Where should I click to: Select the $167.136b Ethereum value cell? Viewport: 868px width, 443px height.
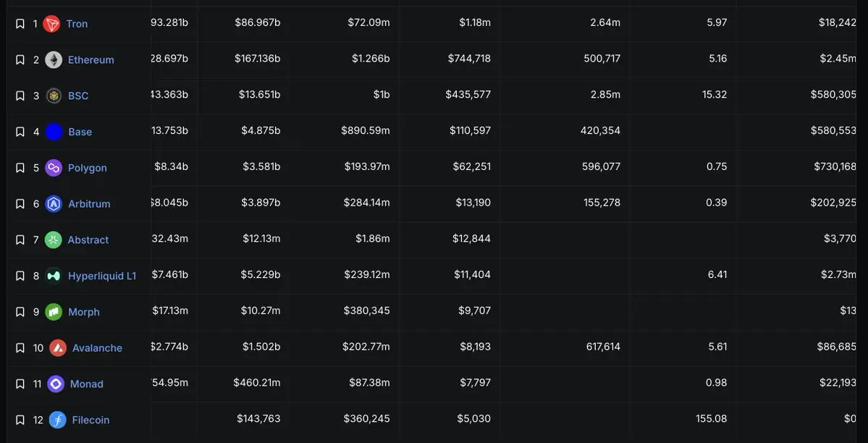tap(257, 59)
